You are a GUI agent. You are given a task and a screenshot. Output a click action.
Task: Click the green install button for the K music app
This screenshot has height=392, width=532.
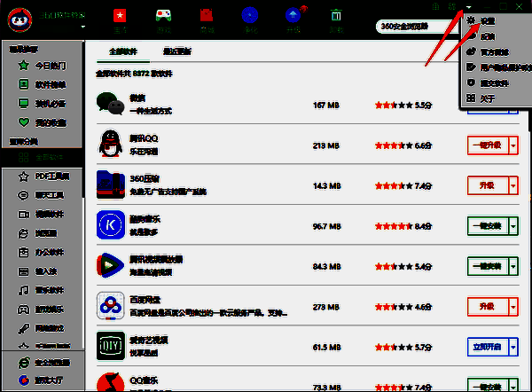488,226
